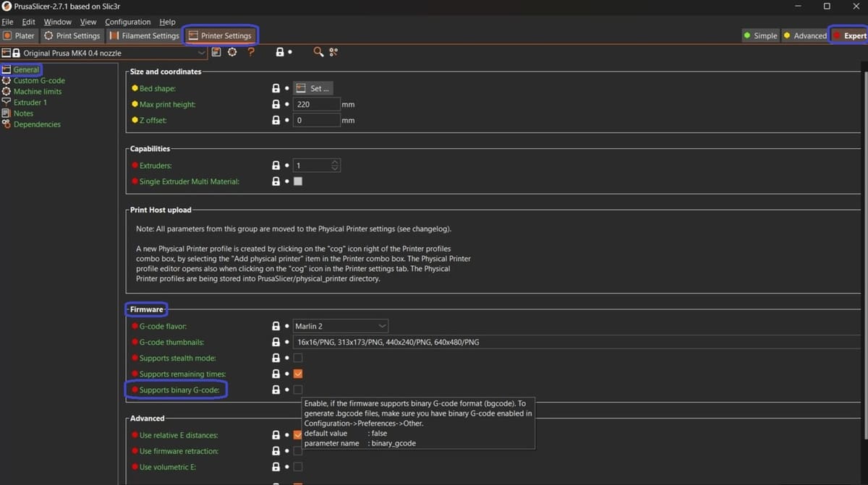
Task: Click toolbar lock icon beside help icon
Action: coord(280,52)
